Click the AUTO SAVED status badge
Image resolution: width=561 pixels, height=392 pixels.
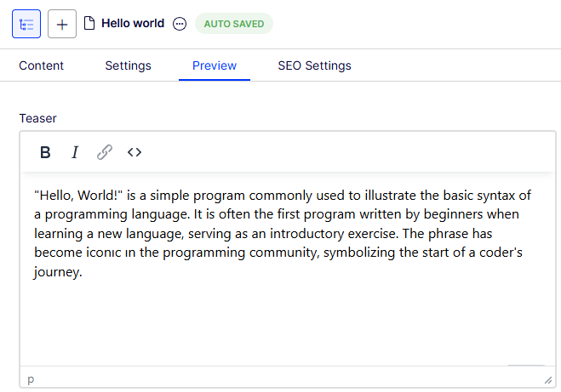point(234,24)
